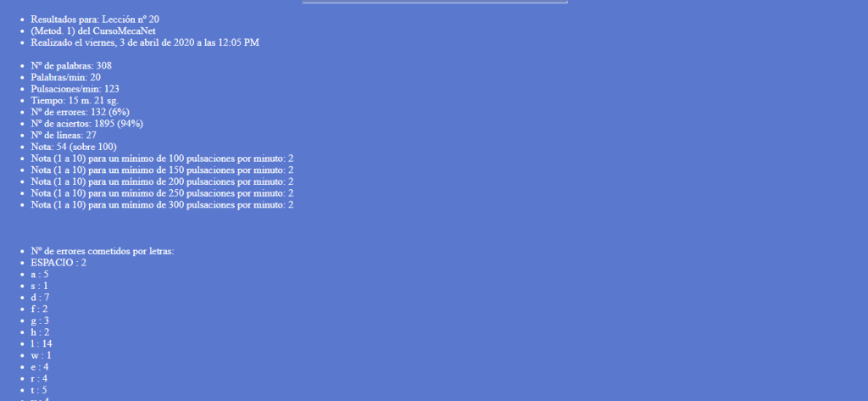Viewport: 868px width, 401px height.
Task: Select the 'Palabras/min: 20' line
Action: tap(65, 77)
